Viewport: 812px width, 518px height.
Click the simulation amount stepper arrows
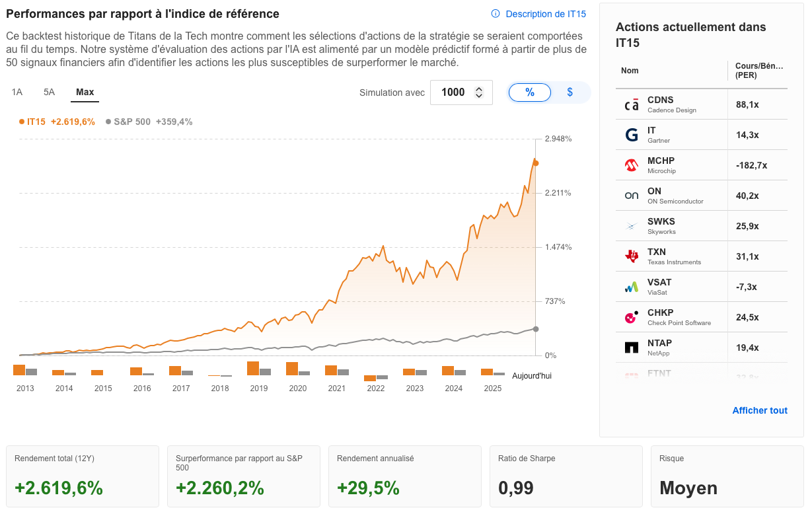[x=479, y=92]
